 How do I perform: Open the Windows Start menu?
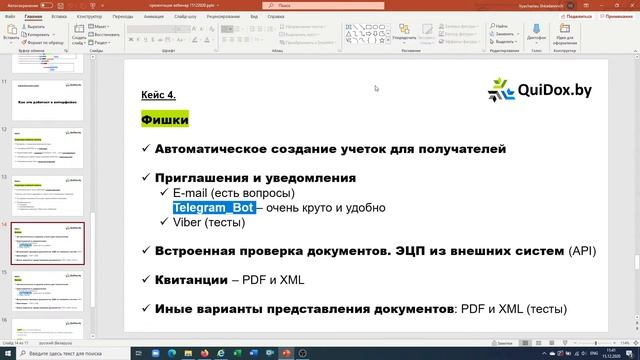click(8, 353)
